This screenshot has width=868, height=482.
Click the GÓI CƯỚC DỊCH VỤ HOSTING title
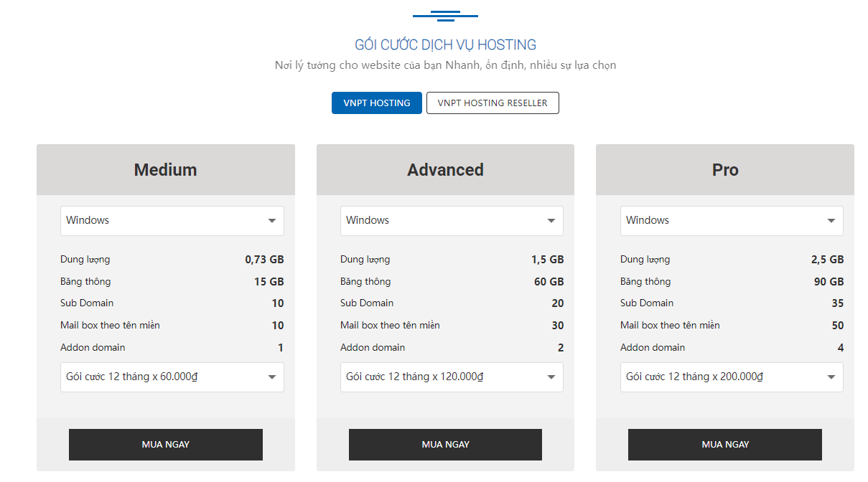445,44
